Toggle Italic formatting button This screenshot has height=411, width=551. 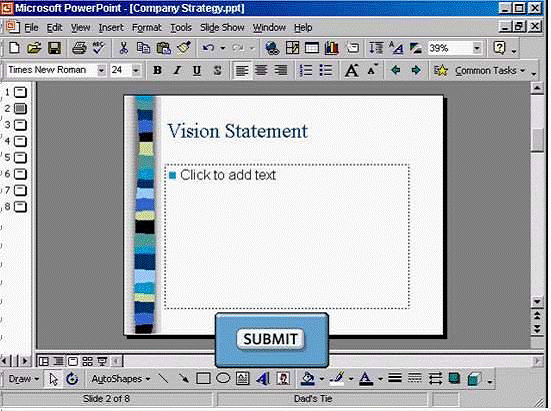click(x=177, y=70)
